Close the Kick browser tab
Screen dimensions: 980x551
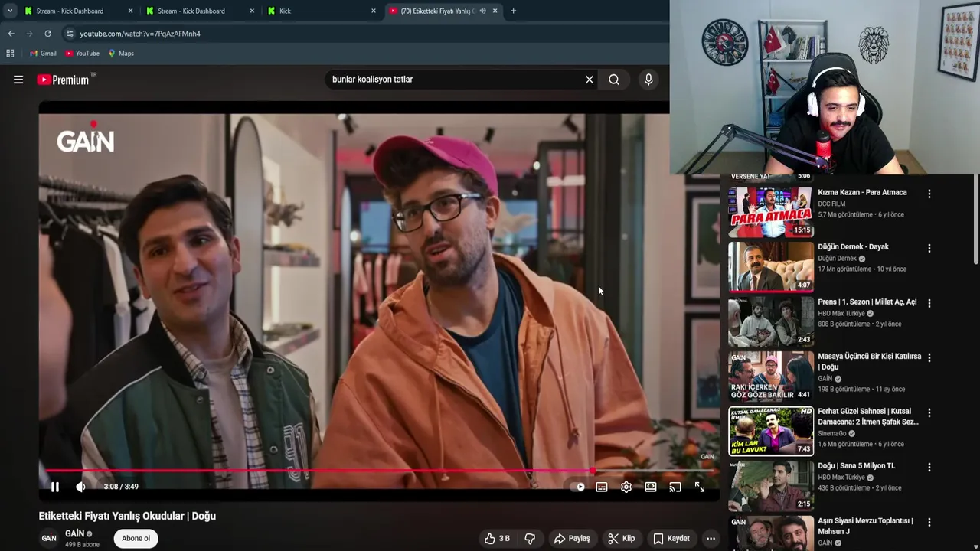tap(374, 11)
